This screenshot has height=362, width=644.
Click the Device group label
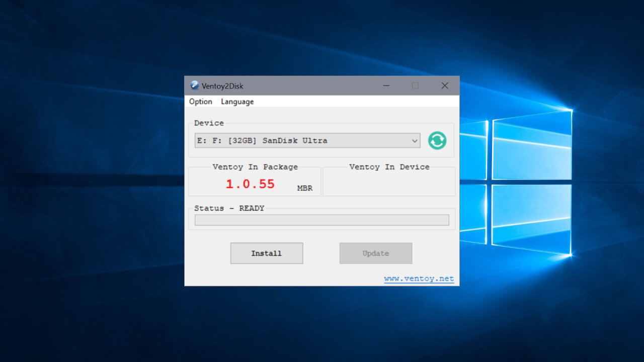point(208,123)
